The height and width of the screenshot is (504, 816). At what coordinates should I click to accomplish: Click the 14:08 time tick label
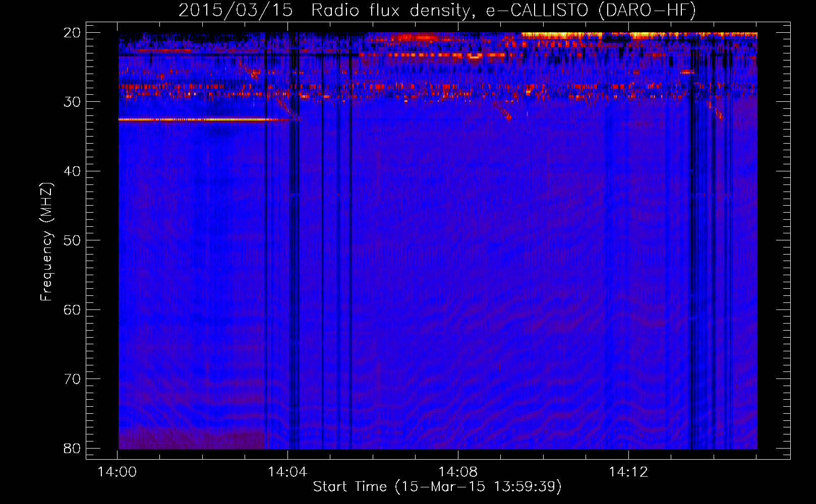pos(458,472)
